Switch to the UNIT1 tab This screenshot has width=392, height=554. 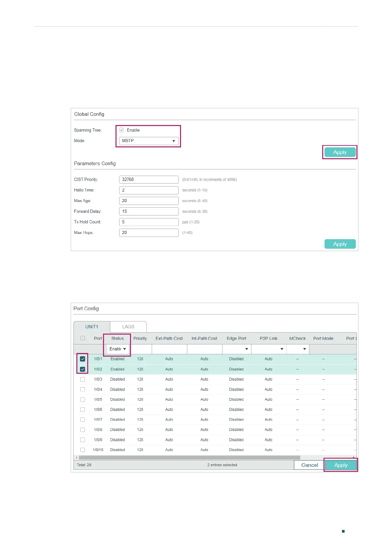(92, 327)
